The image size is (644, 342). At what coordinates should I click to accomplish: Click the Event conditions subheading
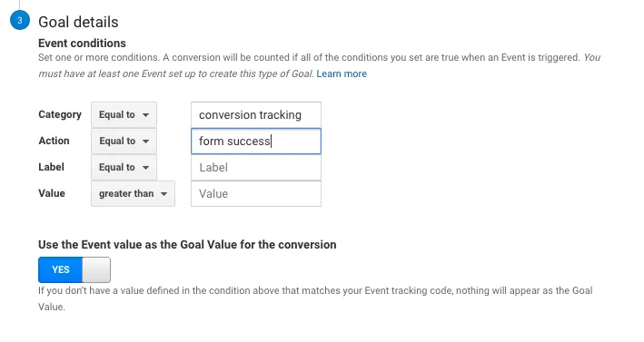tap(82, 43)
